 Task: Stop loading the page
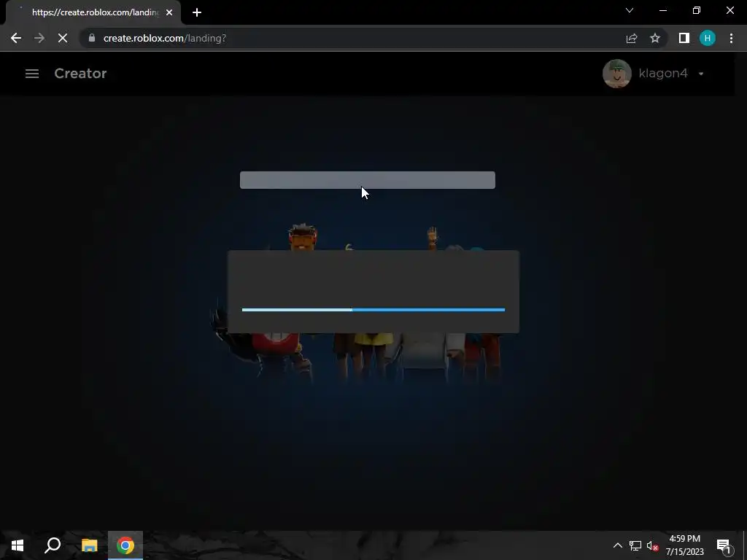click(63, 38)
